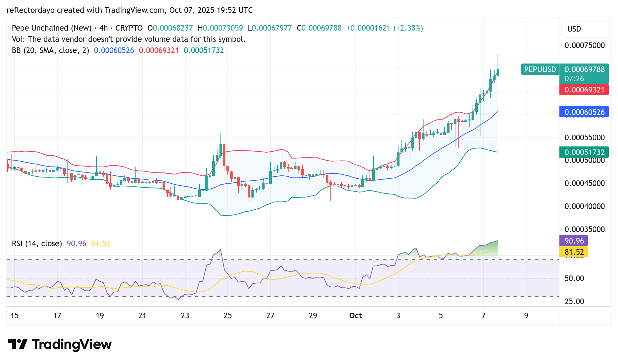
Task: Click the close value C0.00069788
Action: [x=319, y=28]
